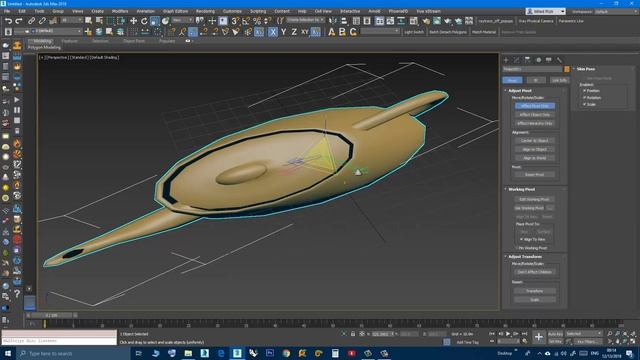Toggle the Scale checkbox under Skin Pose
The image size is (640, 360).
[584, 104]
